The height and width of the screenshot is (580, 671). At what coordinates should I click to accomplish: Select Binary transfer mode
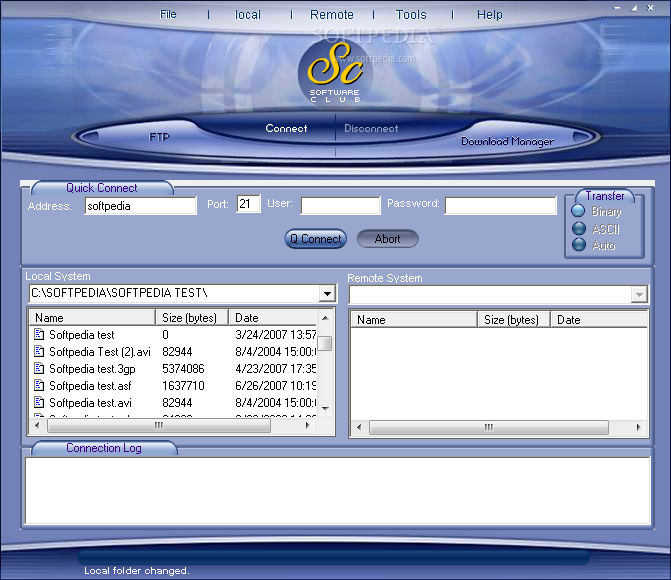click(578, 211)
